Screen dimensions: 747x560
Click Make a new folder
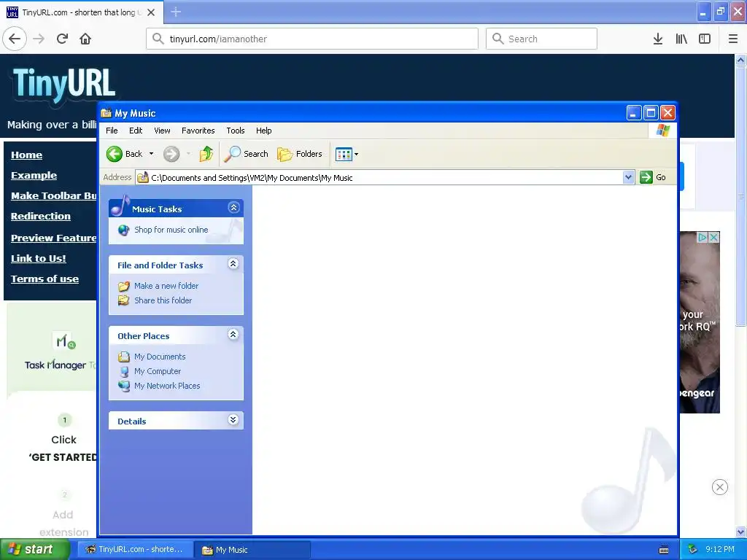click(166, 286)
